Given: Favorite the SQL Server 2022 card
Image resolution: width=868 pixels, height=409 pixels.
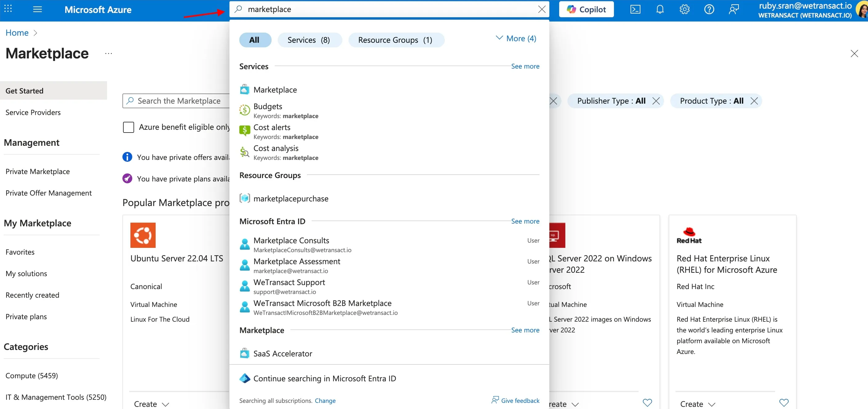Looking at the screenshot, I should 647,403.
